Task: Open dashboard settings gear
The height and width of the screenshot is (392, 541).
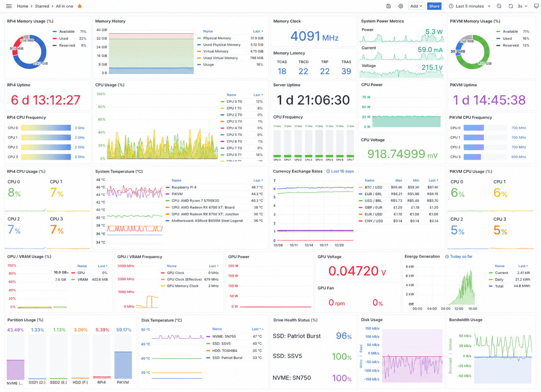Action: click(x=401, y=6)
